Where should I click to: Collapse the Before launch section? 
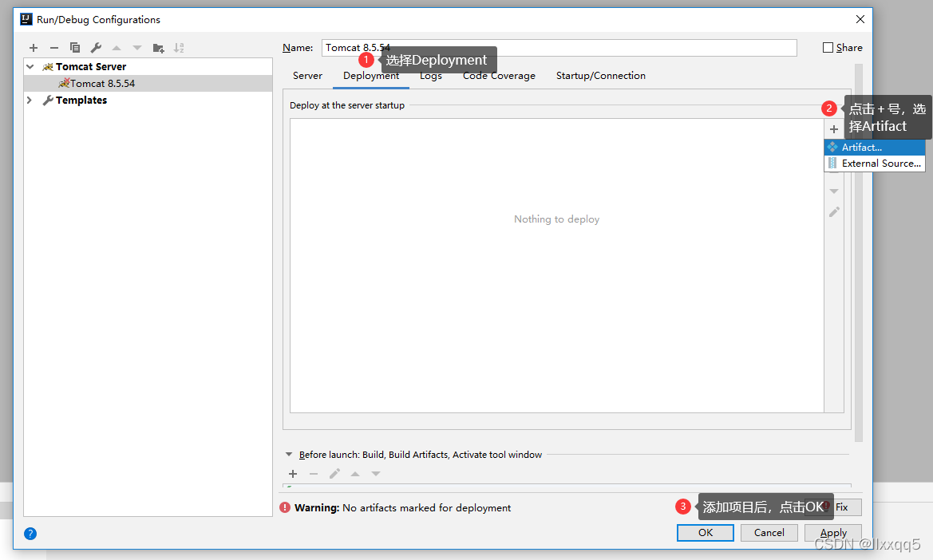pos(289,454)
